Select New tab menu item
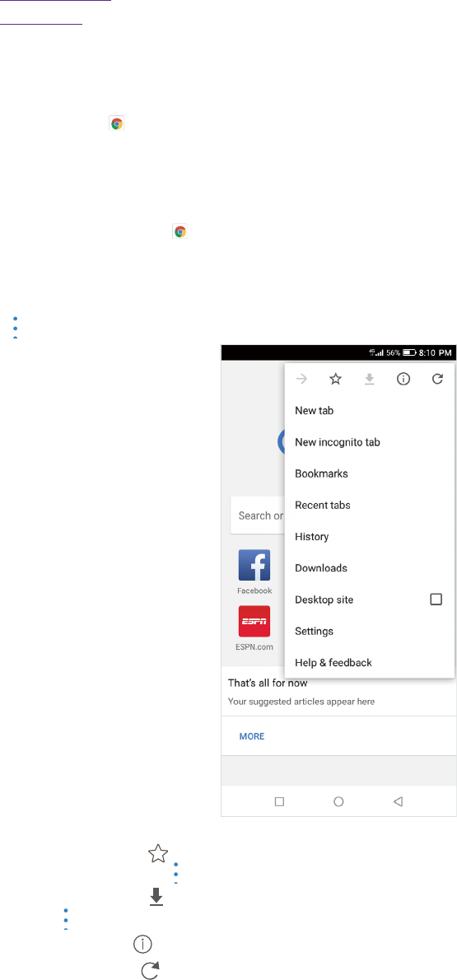 pos(370,411)
